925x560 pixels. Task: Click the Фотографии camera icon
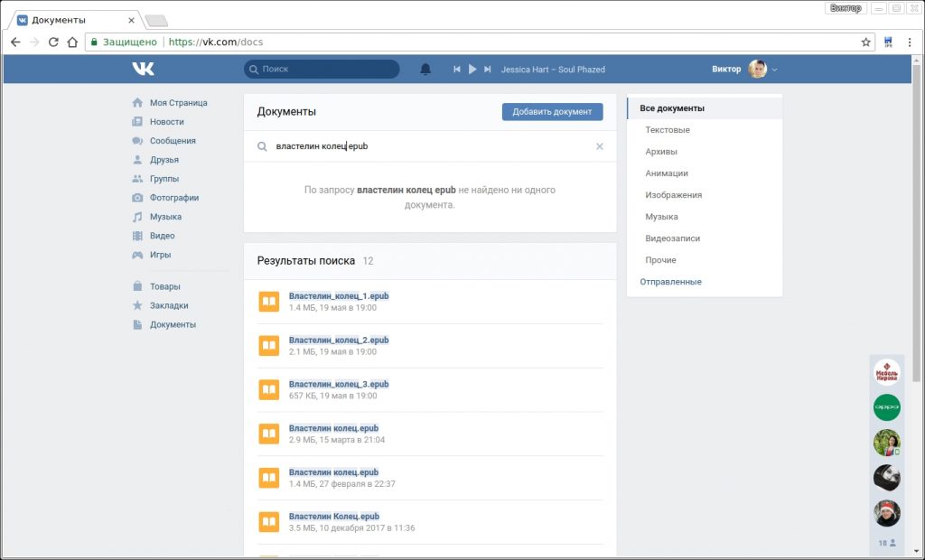137,198
